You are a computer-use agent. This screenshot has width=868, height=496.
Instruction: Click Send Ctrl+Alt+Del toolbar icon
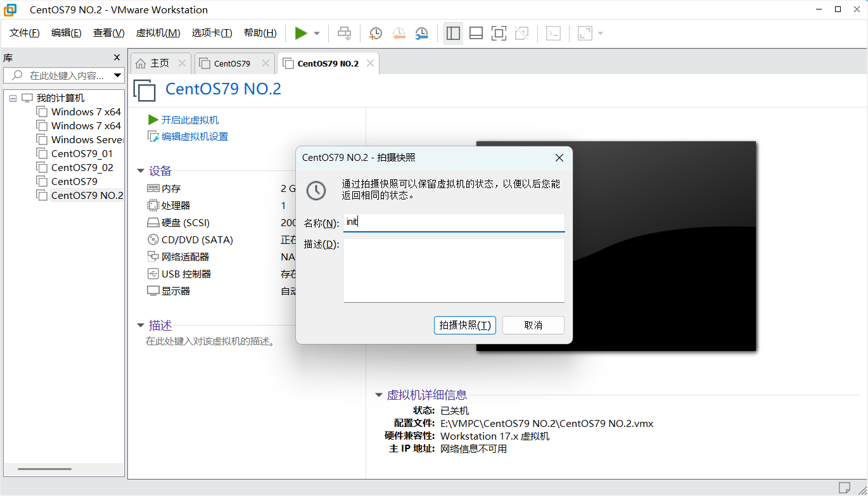click(x=344, y=33)
